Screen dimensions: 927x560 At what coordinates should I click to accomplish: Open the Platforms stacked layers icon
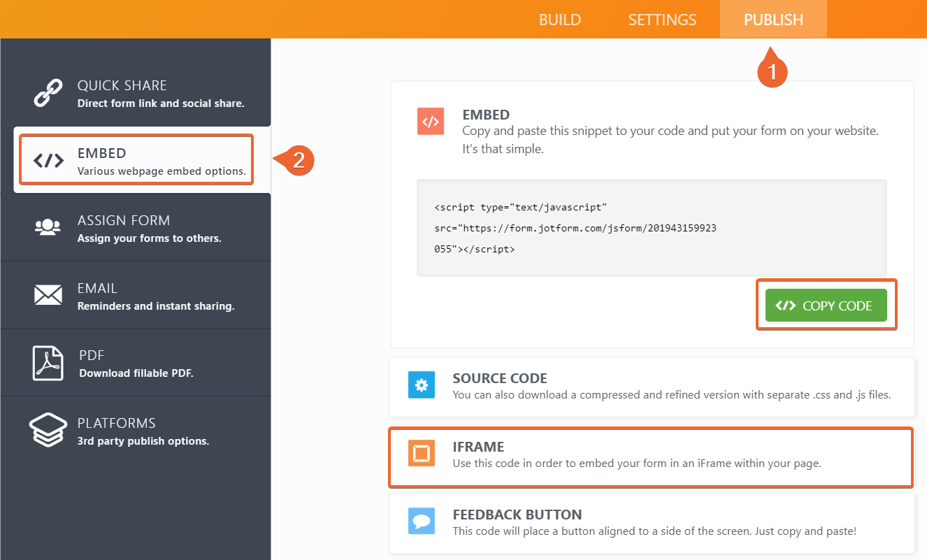pyautogui.click(x=48, y=430)
